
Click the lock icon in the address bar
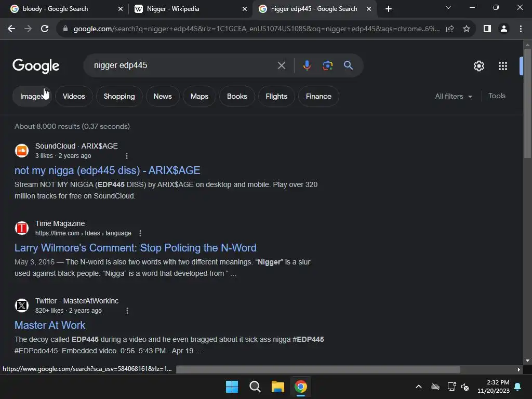pos(65,29)
